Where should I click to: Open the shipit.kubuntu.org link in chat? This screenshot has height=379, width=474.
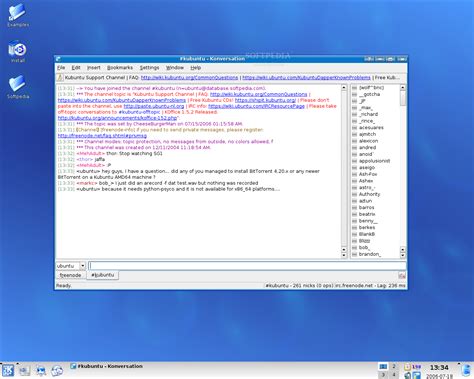[x=265, y=100]
